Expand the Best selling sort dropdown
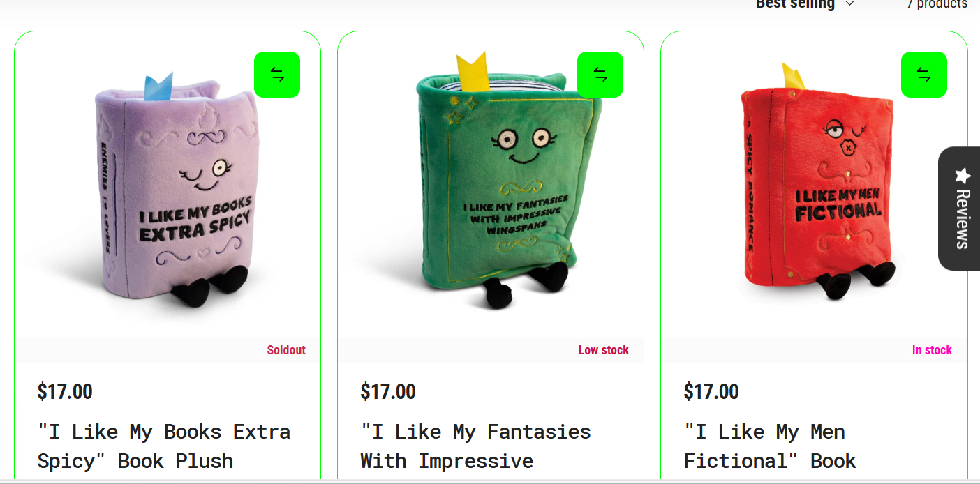The width and height of the screenshot is (980, 484). (805, 4)
